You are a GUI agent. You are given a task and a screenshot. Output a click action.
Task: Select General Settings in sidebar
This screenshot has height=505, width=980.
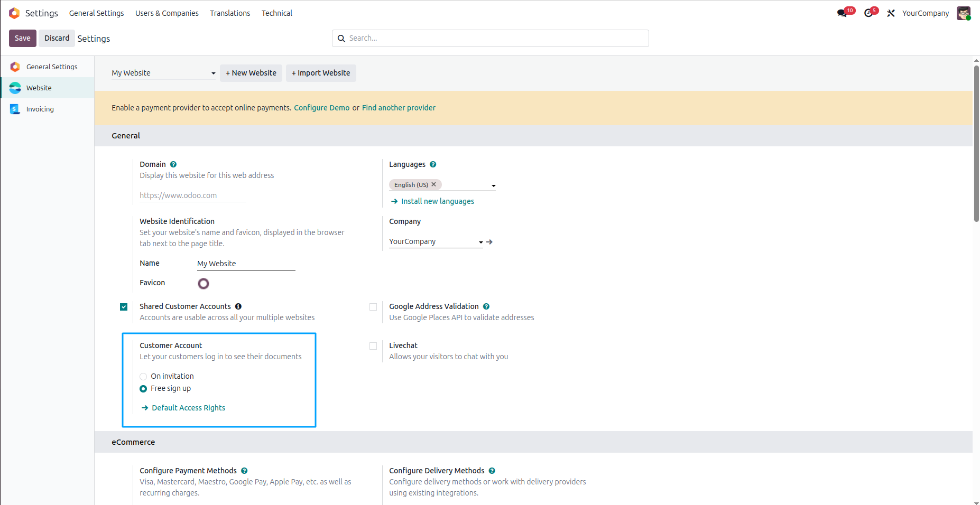(x=48, y=67)
